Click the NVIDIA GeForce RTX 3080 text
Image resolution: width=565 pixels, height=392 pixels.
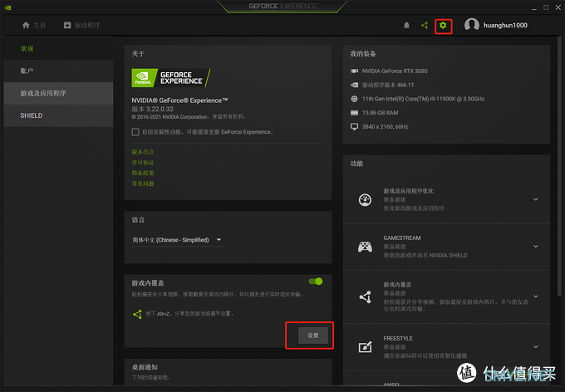[395, 71]
